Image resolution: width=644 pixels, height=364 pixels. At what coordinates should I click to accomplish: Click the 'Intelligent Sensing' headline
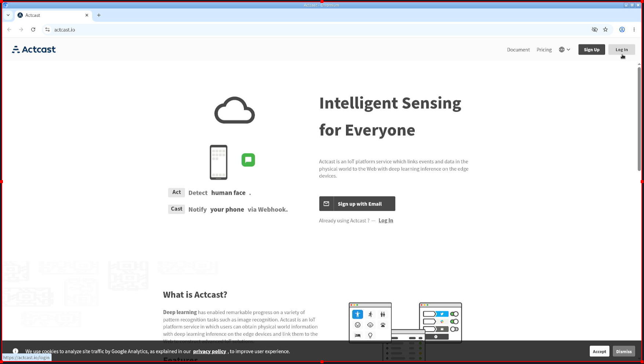(x=390, y=103)
